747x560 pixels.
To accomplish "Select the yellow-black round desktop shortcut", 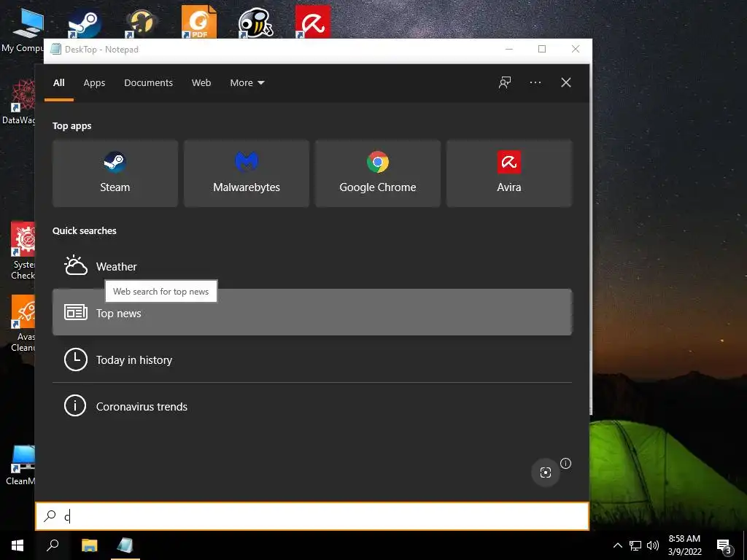I will [141, 22].
